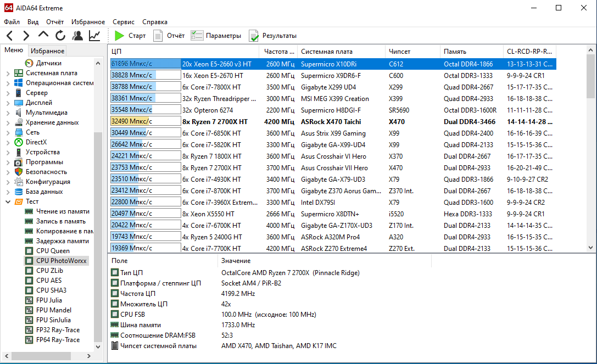Click the refresh icon in toolbar
Image resolution: width=597 pixels, height=364 pixels.
coord(60,36)
